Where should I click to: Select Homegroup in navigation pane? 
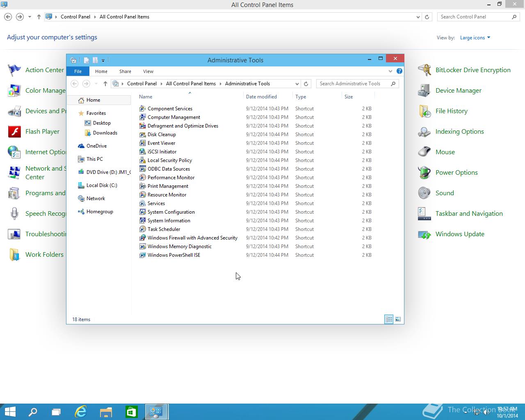tap(100, 212)
